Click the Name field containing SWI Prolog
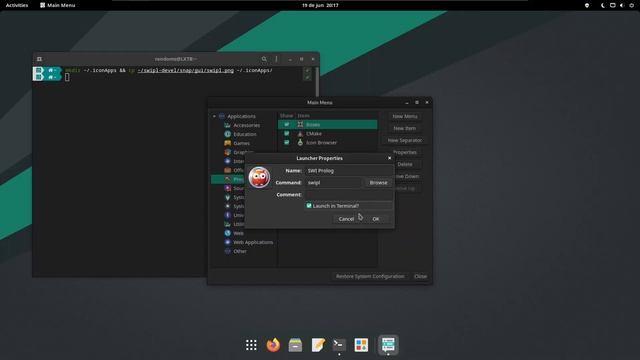Screen dimensions: 640x360 pyautogui.click(x=349, y=171)
